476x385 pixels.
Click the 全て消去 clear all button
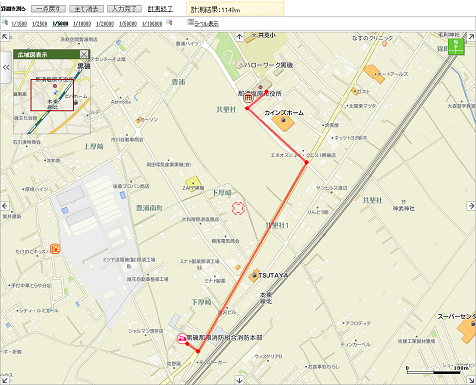(x=86, y=9)
